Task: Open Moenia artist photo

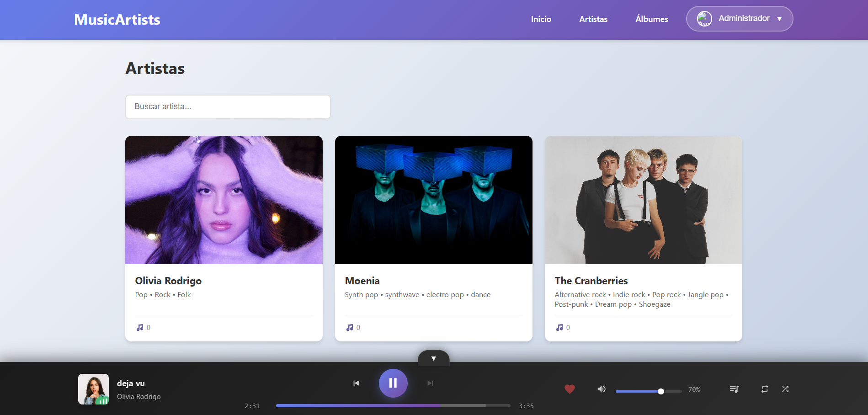Action: [x=434, y=200]
